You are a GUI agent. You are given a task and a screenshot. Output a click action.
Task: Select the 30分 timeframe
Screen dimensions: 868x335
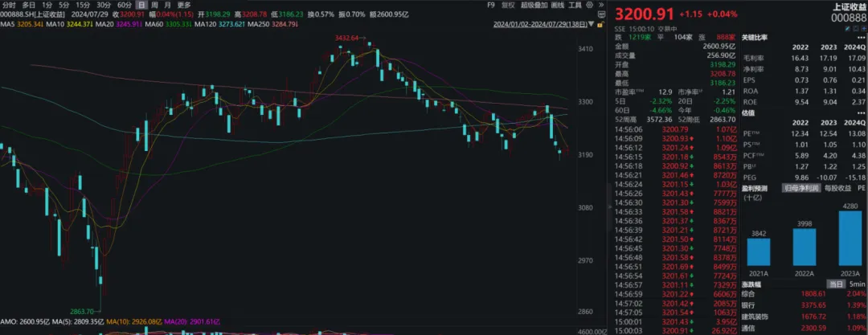[x=104, y=5]
